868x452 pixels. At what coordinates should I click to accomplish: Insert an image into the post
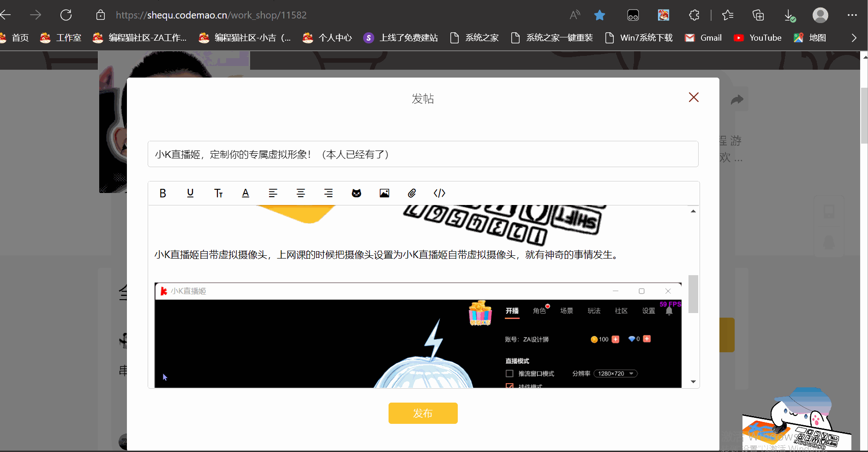click(x=384, y=193)
